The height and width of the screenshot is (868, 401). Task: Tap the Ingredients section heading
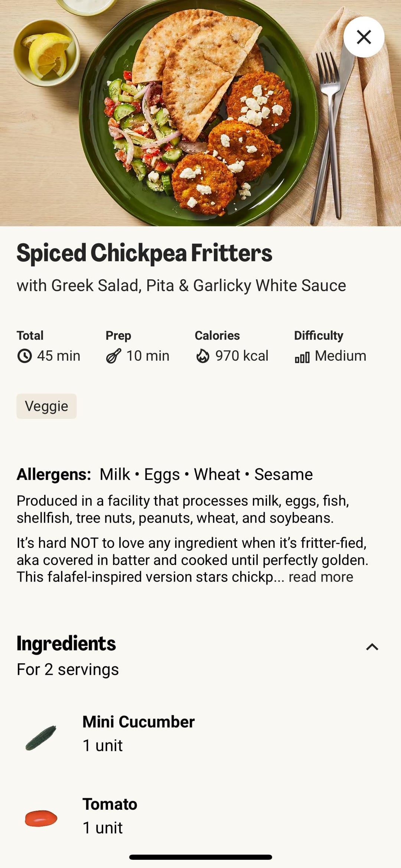coord(66,643)
